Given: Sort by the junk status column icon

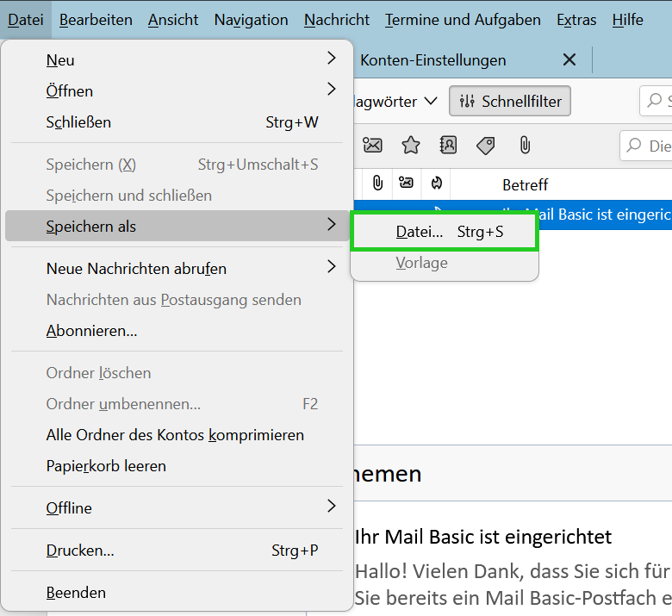Looking at the screenshot, I should coord(436,184).
